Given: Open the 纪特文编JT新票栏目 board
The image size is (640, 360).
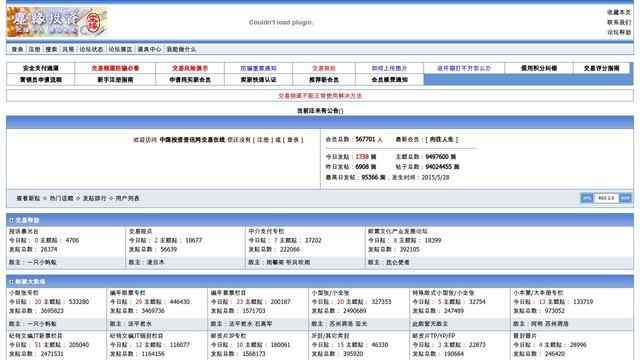Looking at the screenshot, I should coord(36,336).
